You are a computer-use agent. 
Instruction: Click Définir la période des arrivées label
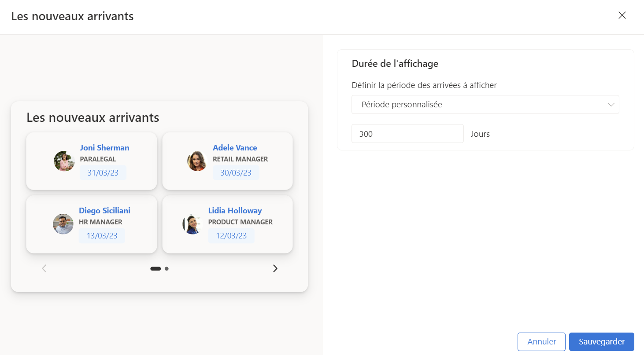[424, 85]
